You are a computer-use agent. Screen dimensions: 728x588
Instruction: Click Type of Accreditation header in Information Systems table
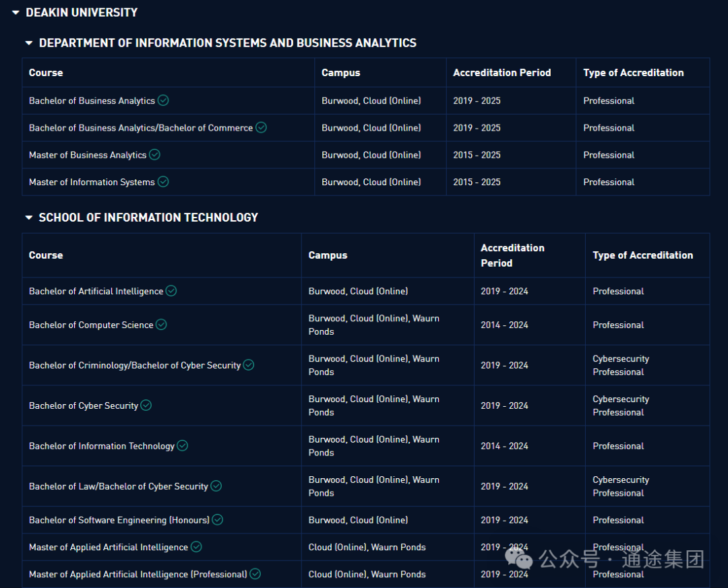click(633, 72)
